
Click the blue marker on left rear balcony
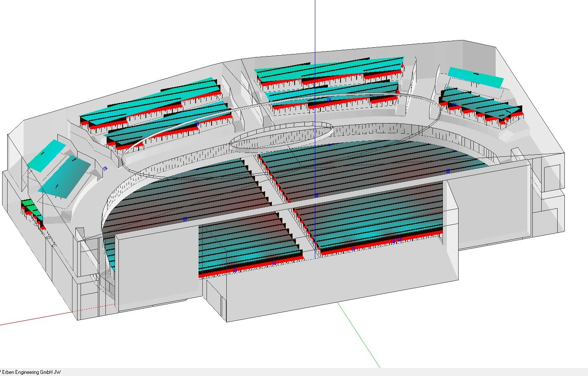197,124
